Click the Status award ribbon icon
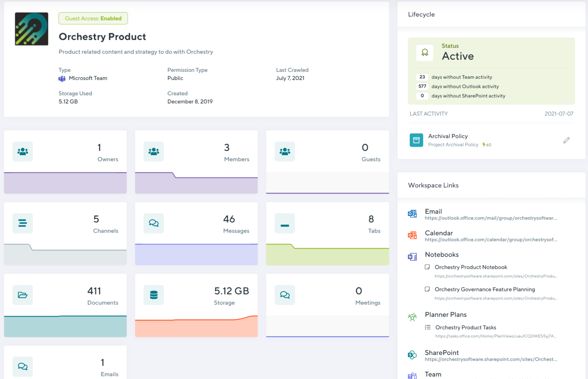Image resolution: width=588 pixels, height=379 pixels. coord(425,52)
